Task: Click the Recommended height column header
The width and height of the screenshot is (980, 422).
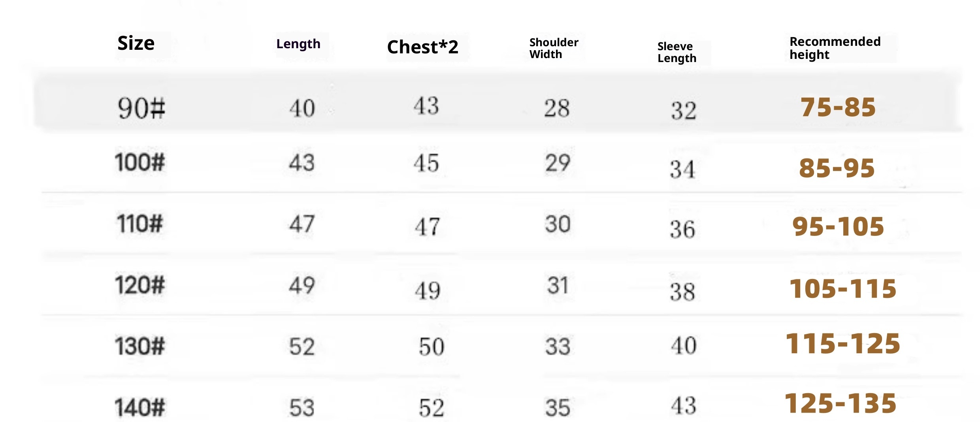Action: [835, 48]
